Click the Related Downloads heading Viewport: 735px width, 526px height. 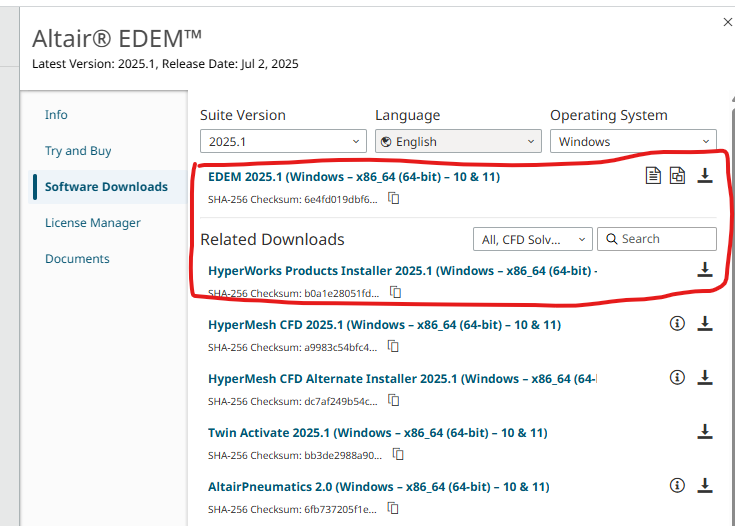pyautogui.click(x=272, y=240)
